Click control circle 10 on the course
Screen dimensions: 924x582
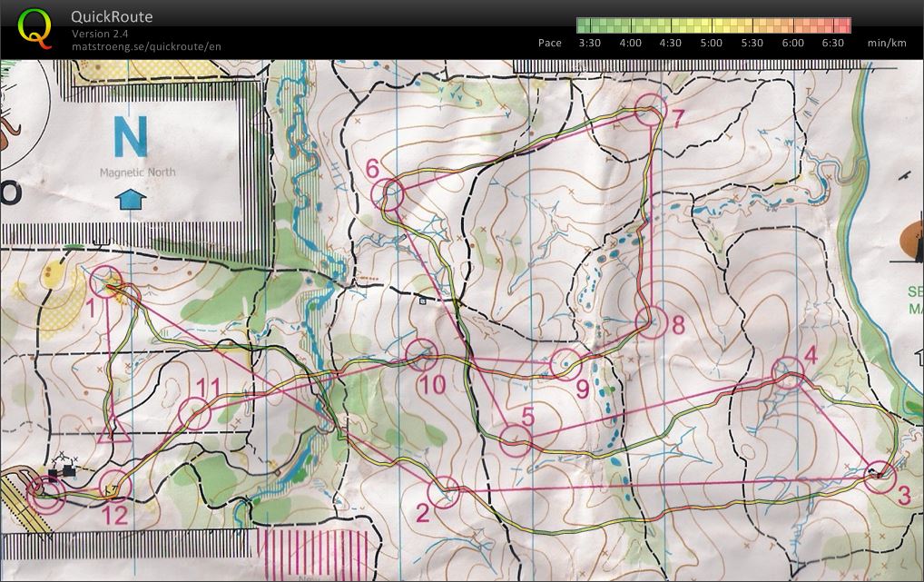tap(422, 354)
